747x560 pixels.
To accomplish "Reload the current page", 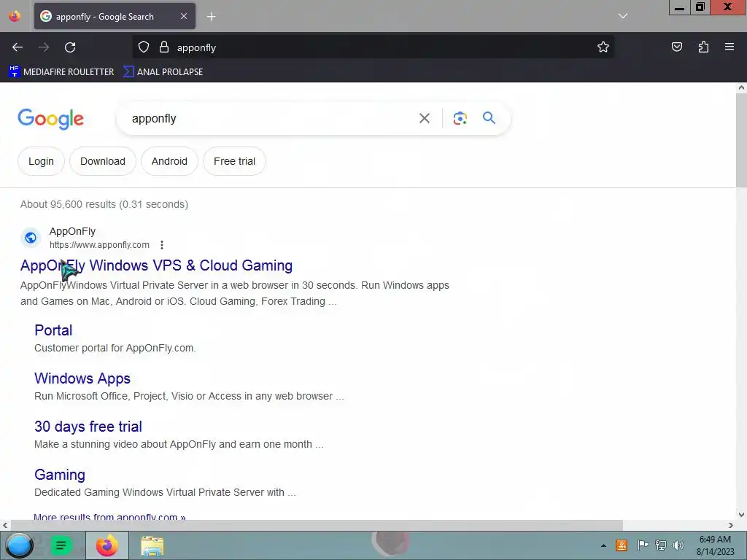I will coord(70,47).
